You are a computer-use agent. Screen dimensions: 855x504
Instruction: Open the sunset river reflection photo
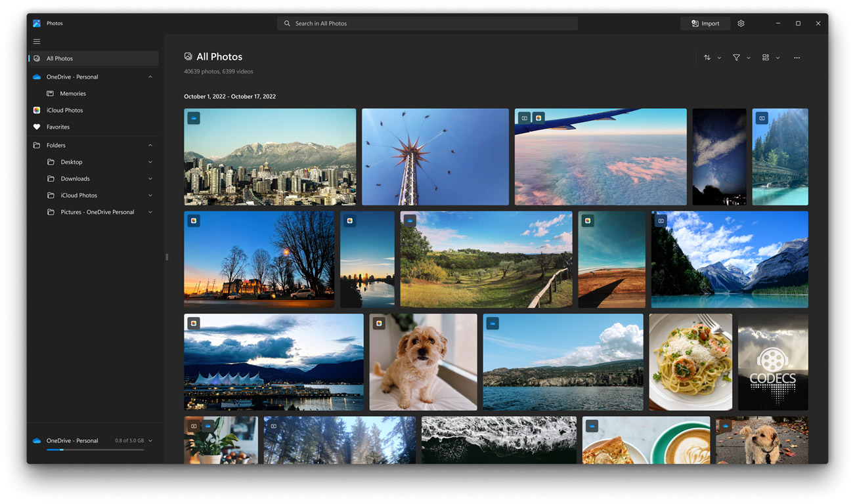[x=367, y=259]
